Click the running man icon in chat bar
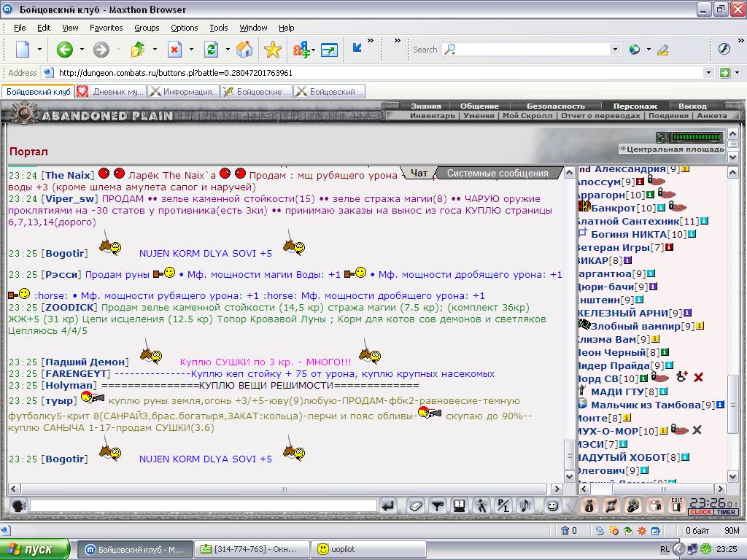Screen dimensions: 747x560 click(481, 506)
